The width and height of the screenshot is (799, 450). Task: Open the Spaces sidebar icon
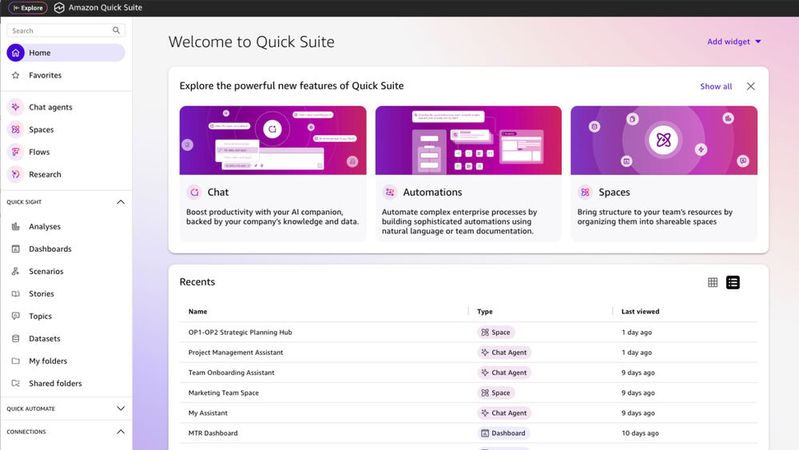pyautogui.click(x=15, y=129)
